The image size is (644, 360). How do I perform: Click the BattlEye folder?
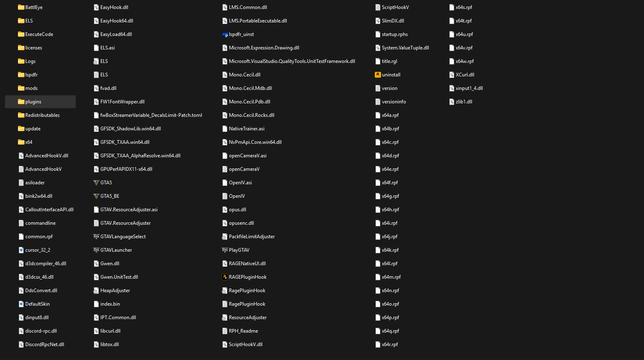point(30,7)
